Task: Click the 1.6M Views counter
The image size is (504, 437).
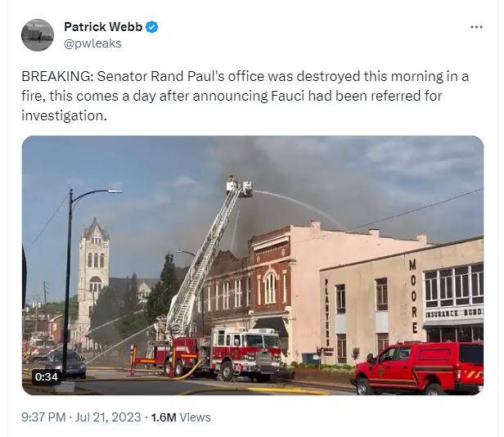Action: coord(181,417)
